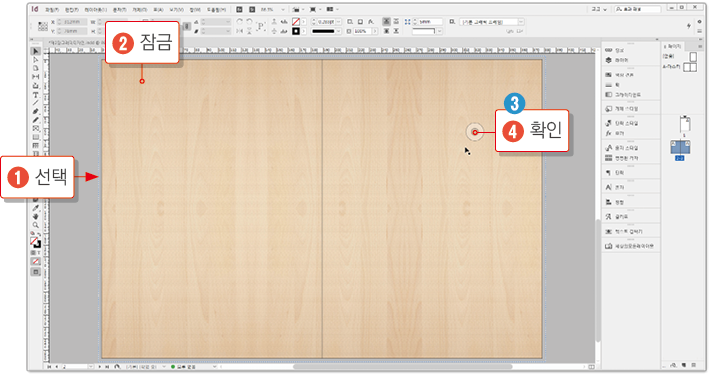The image size is (709, 375).
Task: Select the Zoom tool magnifier
Action: pyautogui.click(x=36, y=225)
